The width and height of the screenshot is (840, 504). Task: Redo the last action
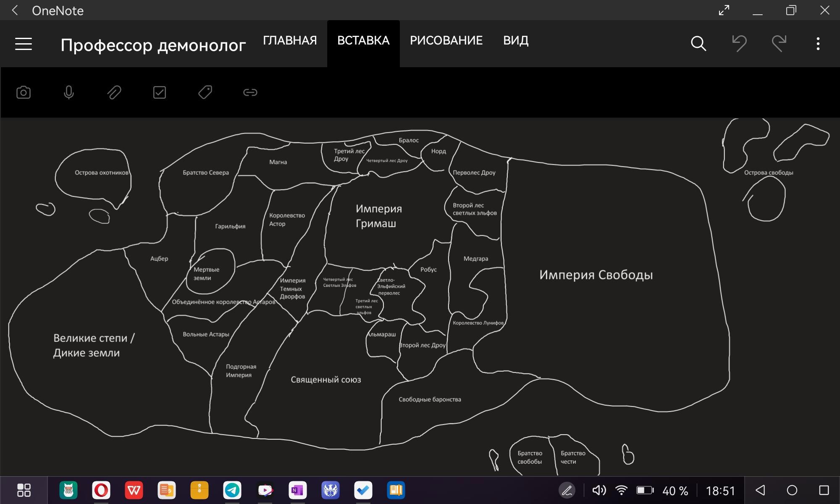point(779,44)
